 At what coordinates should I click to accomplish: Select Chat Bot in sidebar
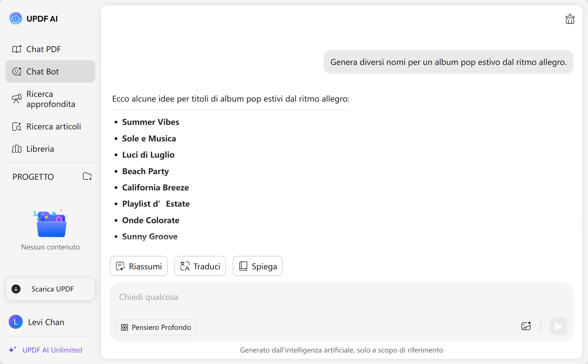[x=50, y=72]
